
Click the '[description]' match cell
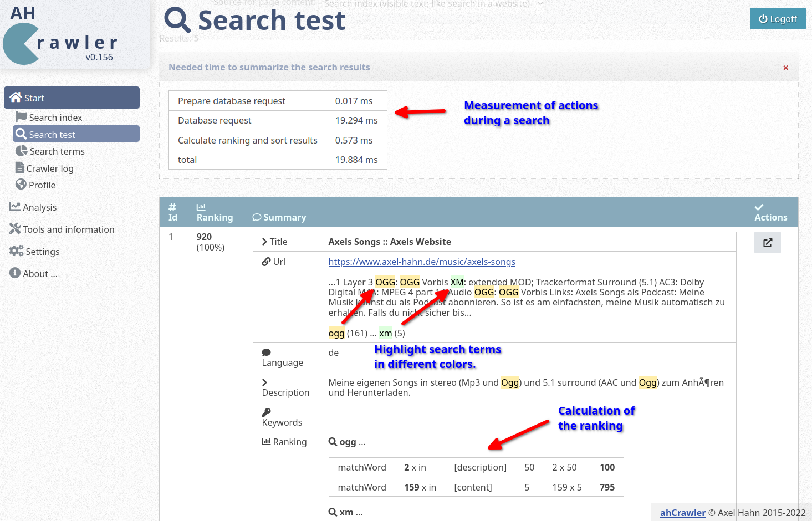[x=480, y=467]
